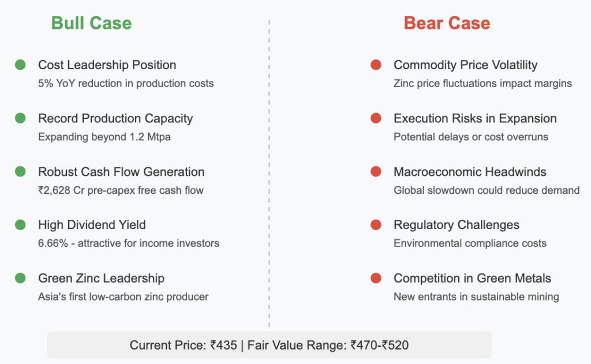Select 'Expanding beyond 1.2 Mtpa' text

pos(104,137)
